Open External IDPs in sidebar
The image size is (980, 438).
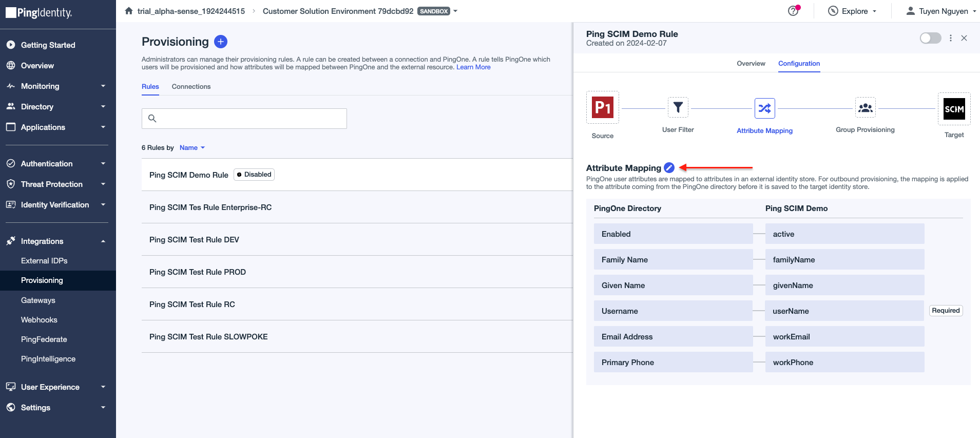coord(44,261)
